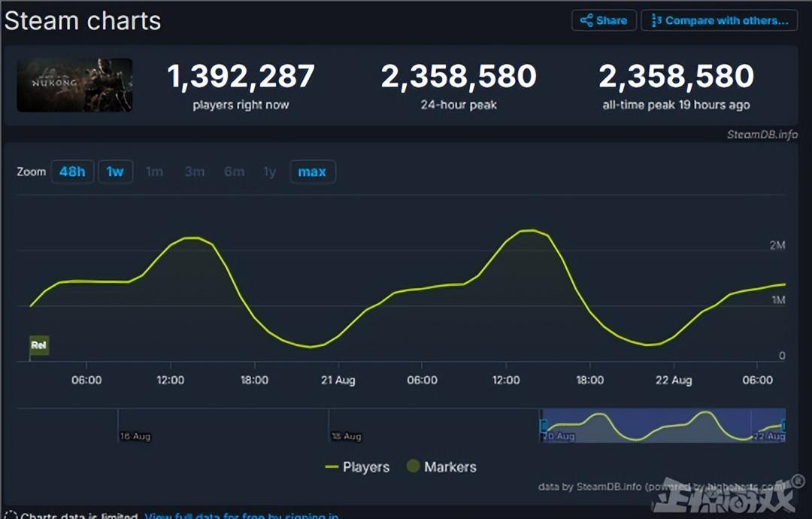Choose the 1y zoom option
Viewport: 812px width, 519px height.
(x=269, y=171)
